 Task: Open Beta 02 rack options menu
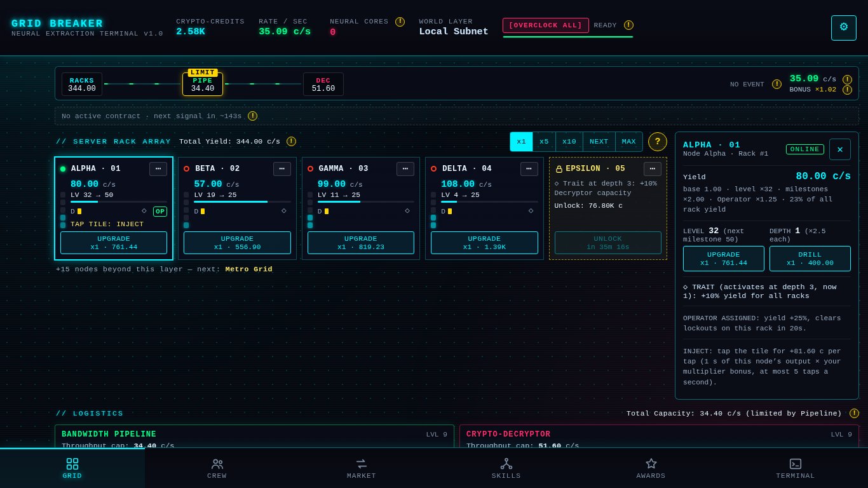[x=282, y=169]
